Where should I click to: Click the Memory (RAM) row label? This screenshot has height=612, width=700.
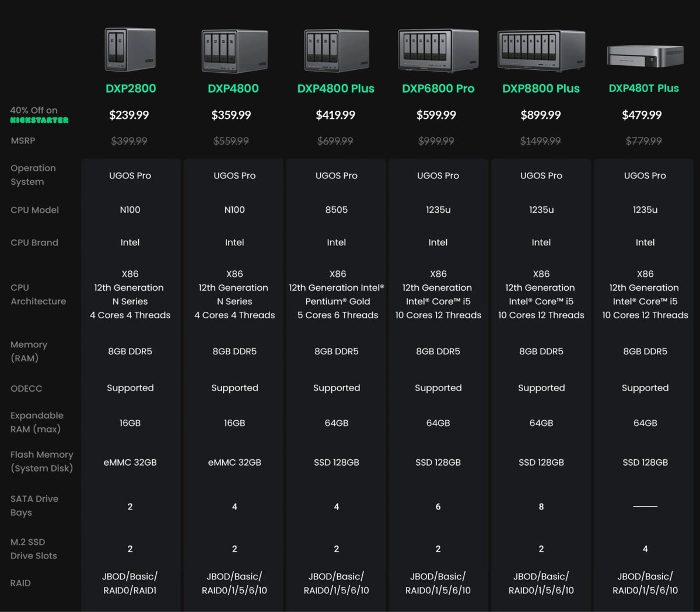29,351
